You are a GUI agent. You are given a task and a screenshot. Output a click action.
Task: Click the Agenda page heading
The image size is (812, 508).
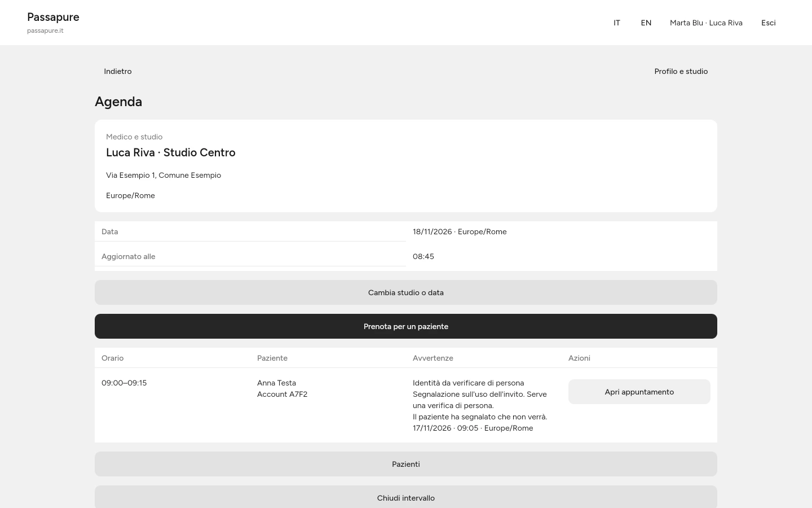118,102
